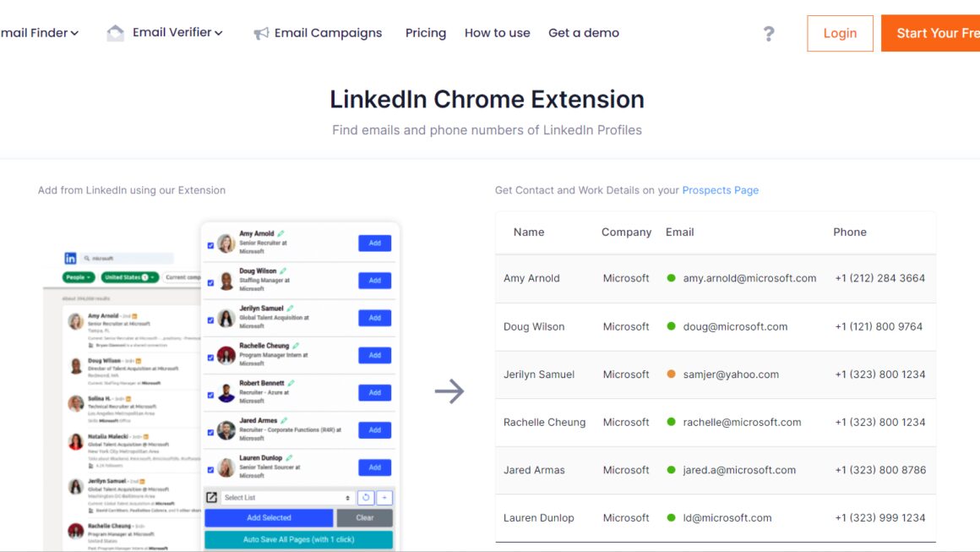Uncheck the Amy Arnold checkbox

(x=210, y=246)
